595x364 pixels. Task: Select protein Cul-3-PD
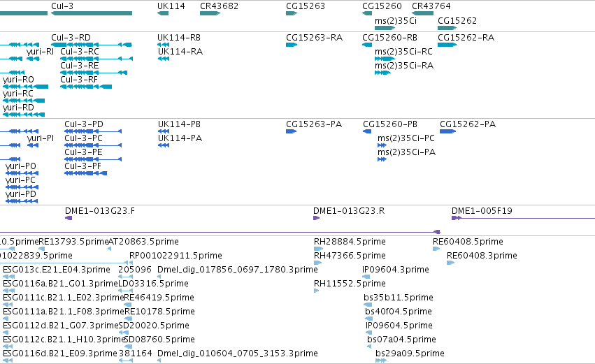pos(84,124)
